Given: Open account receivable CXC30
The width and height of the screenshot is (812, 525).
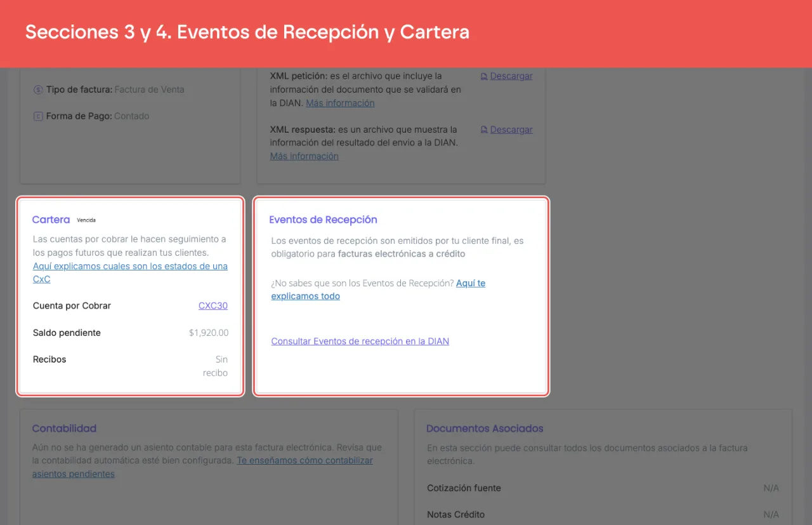Looking at the screenshot, I should [x=213, y=306].
